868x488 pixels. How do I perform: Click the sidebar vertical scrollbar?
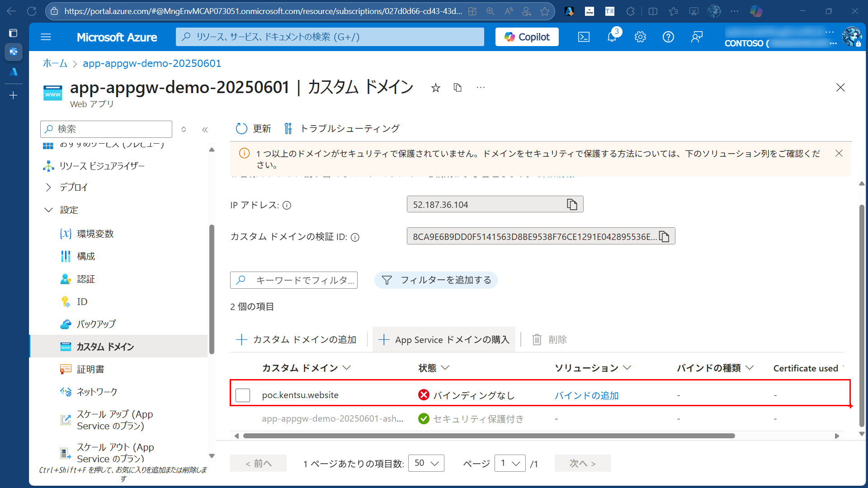pos(212,289)
